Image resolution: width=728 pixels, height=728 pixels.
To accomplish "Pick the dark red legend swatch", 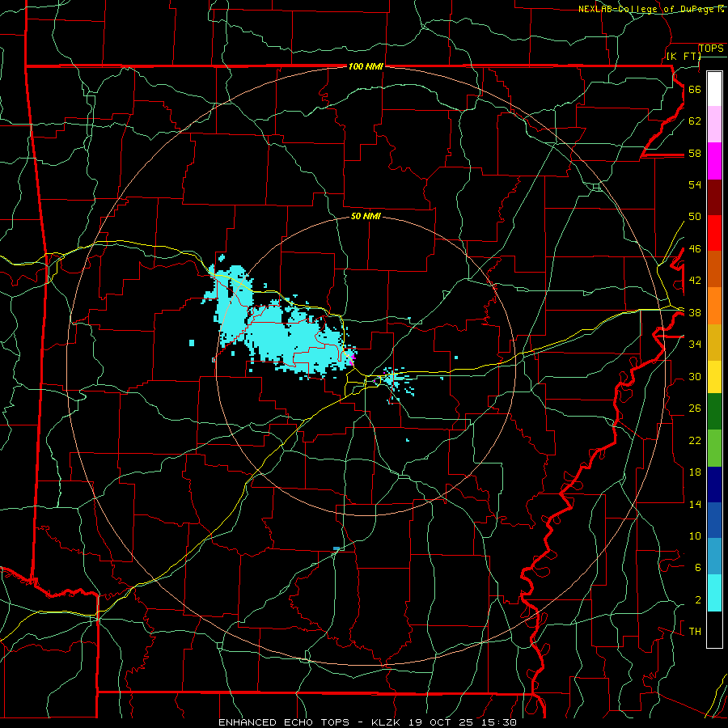I will click(714, 197).
